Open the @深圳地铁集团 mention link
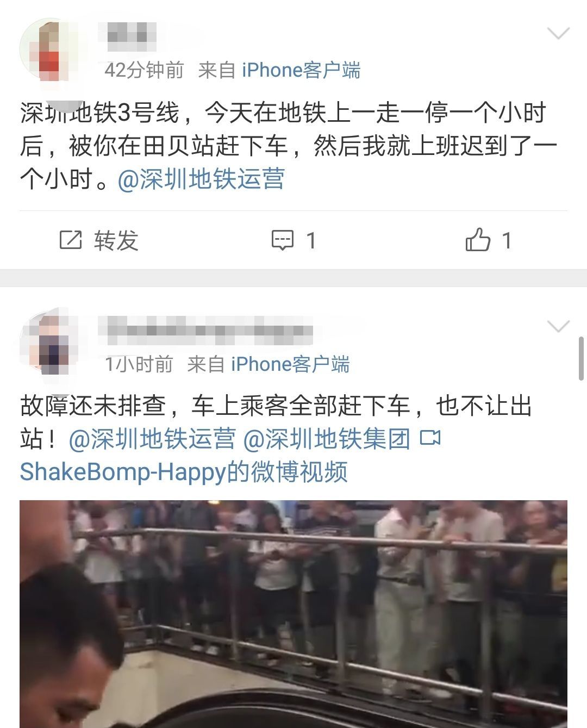 click(327, 439)
